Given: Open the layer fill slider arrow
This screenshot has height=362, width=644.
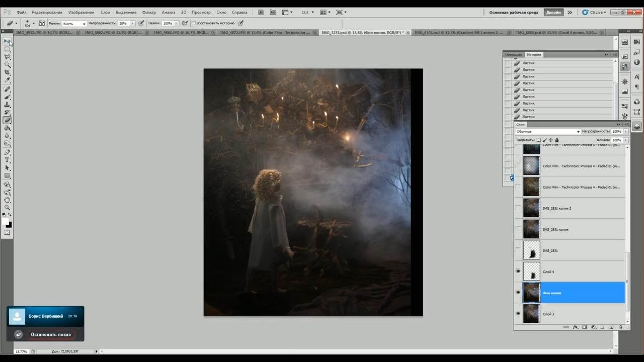Looking at the screenshot, I should click(x=625, y=140).
